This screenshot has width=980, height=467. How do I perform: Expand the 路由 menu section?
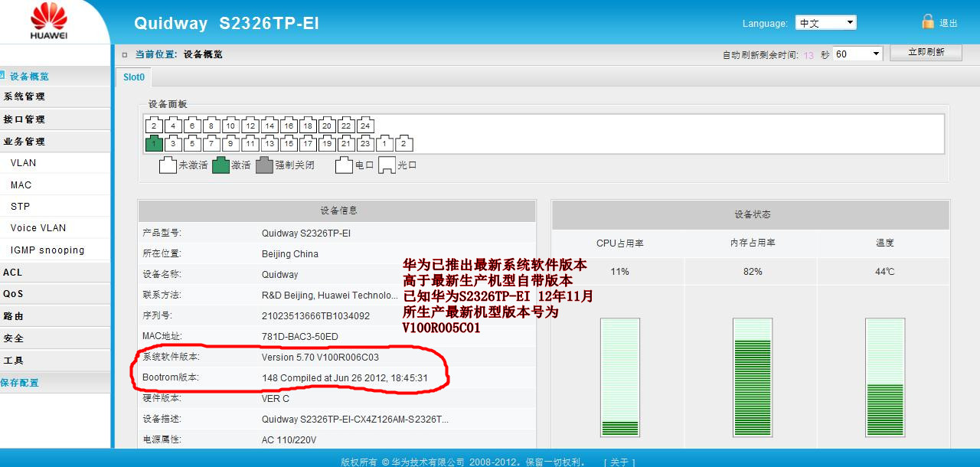[x=55, y=316]
